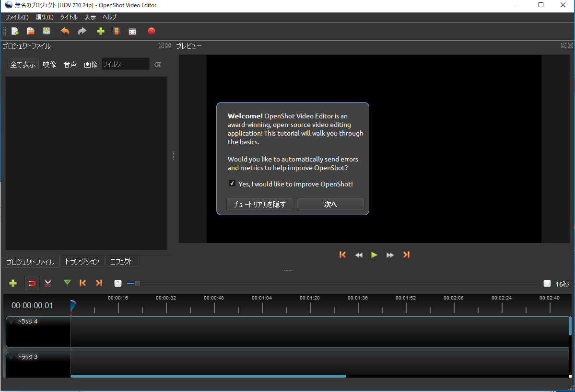Switch to the エフェクト tab
Viewport: 575px width, 392px height.
pos(122,261)
